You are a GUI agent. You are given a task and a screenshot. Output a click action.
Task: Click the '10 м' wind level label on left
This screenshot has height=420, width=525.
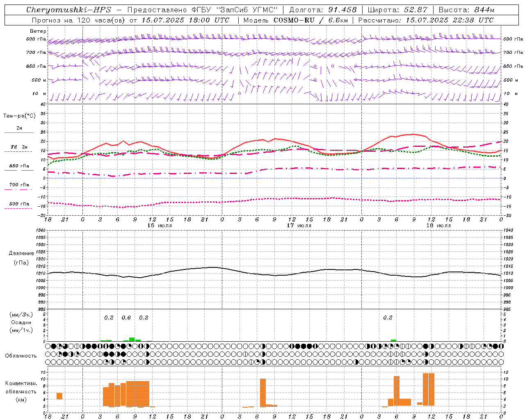[x=39, y=94]
